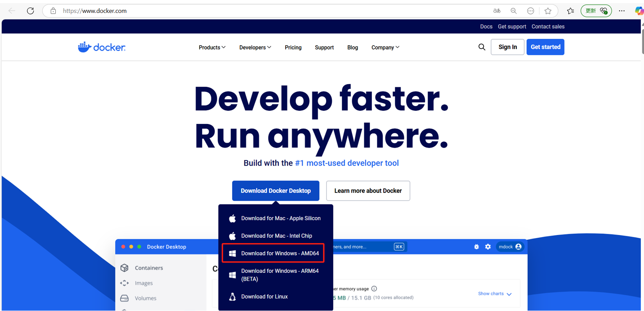The height and width of the screenshot is (311, 644).
Task: Click the Containers cube icon in sidebar
Action: [x=124, y=268]
